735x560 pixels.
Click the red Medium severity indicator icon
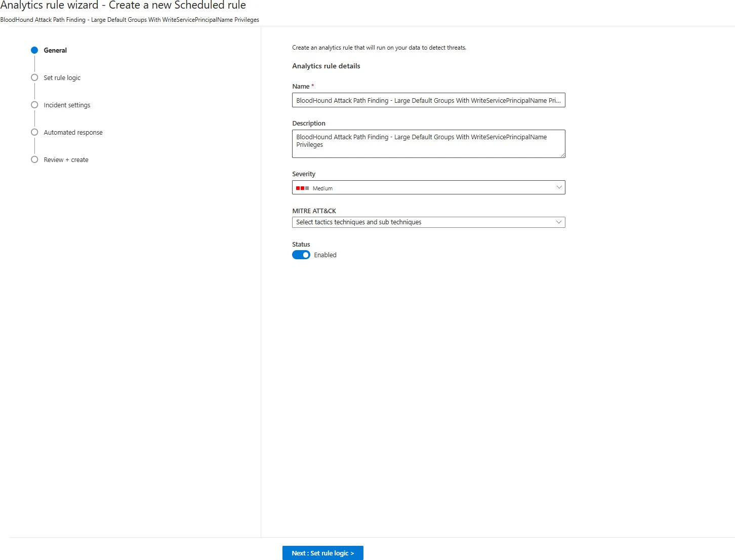(x=302, y=188)
